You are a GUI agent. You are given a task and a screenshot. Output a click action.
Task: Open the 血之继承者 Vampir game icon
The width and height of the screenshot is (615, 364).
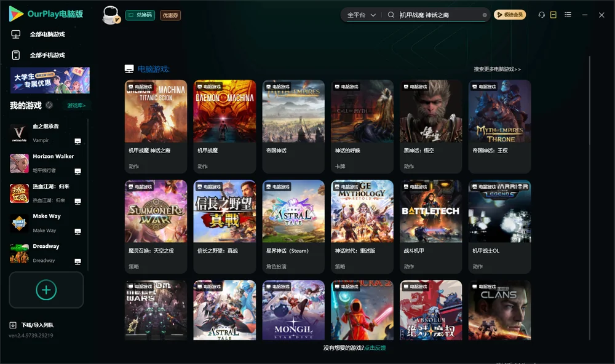19,133
